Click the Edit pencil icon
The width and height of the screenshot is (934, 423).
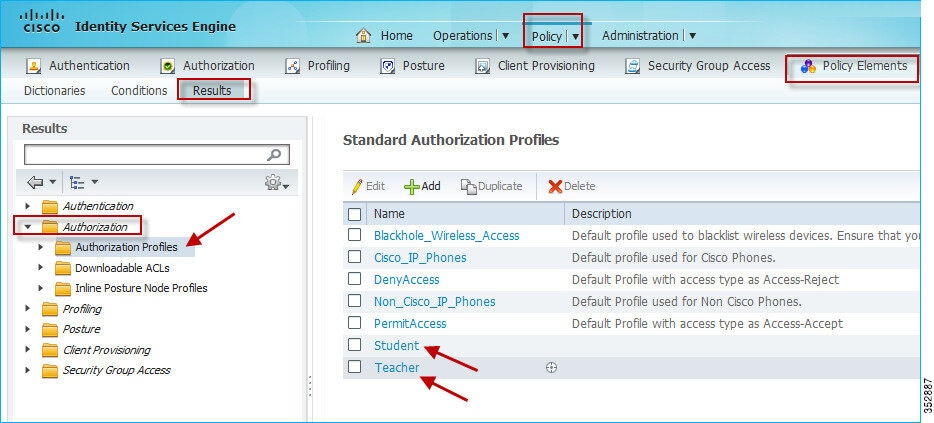[357, 186]
